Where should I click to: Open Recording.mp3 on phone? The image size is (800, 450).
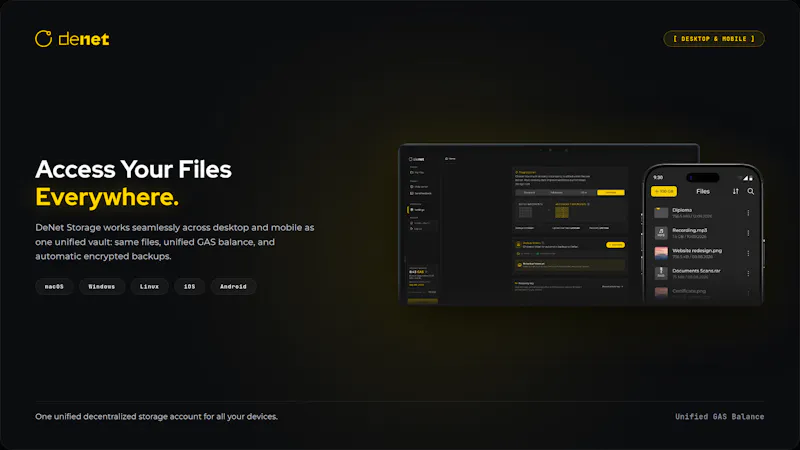703,233
